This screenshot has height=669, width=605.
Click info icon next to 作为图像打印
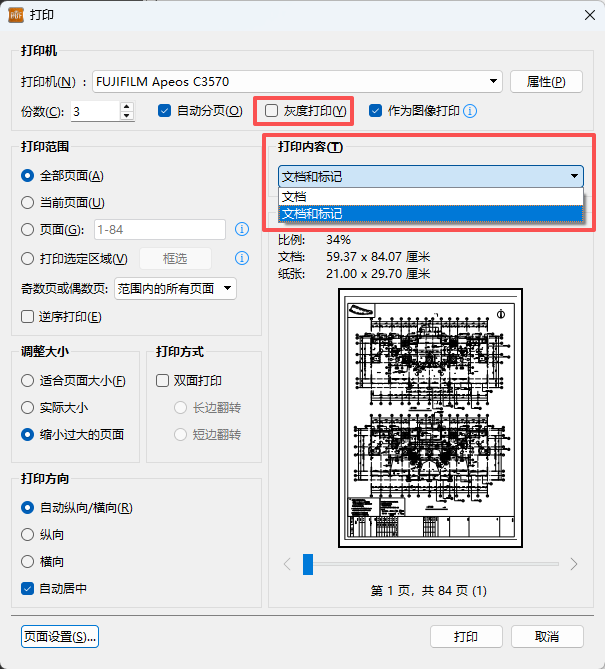469,111
